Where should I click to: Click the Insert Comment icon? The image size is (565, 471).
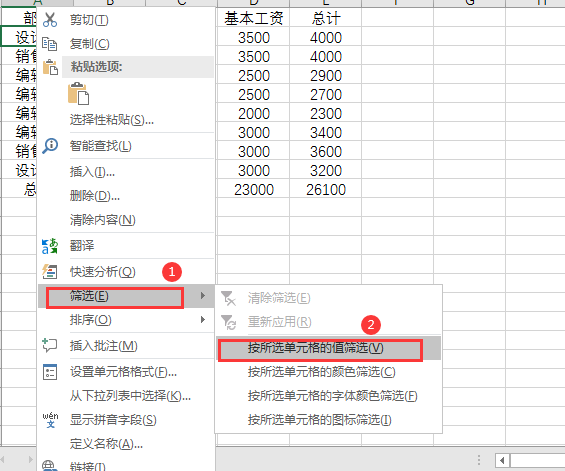(50, 346)
